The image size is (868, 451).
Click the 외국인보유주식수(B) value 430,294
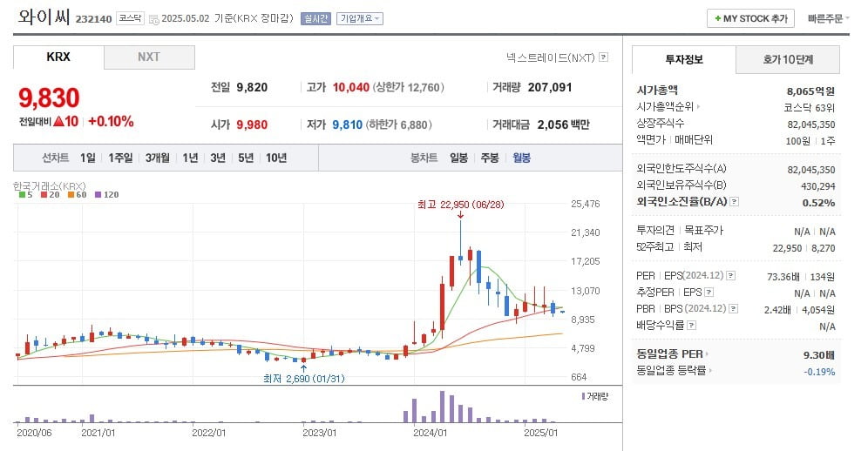click(x=817, y=186)
